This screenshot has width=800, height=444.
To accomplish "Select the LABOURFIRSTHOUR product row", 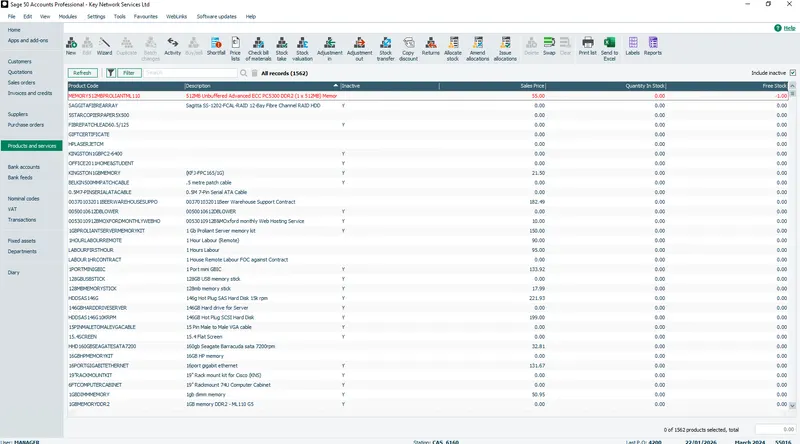I will tap(428, 250).
